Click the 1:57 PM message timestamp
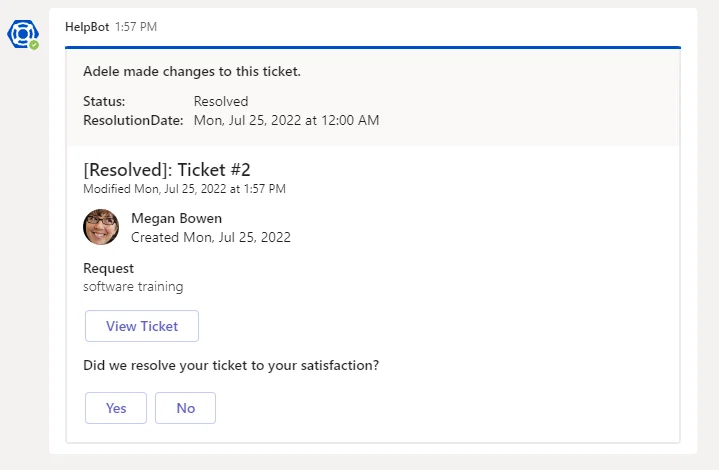The image size is (719, 470). click(x=136, y=27)
